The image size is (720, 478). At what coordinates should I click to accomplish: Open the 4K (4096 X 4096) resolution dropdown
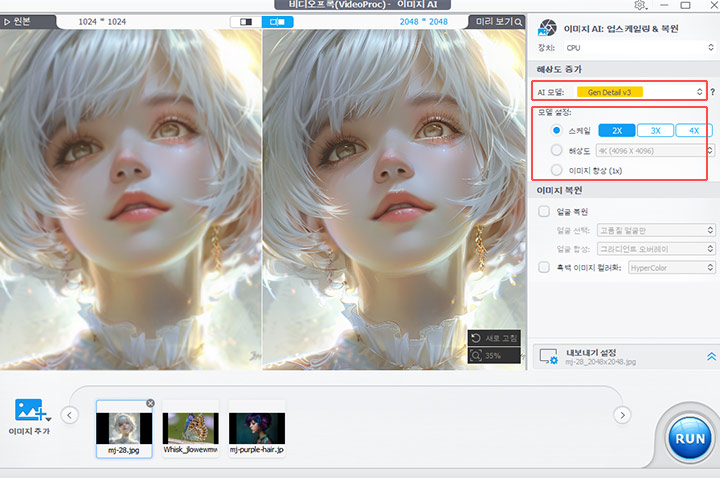655,151
